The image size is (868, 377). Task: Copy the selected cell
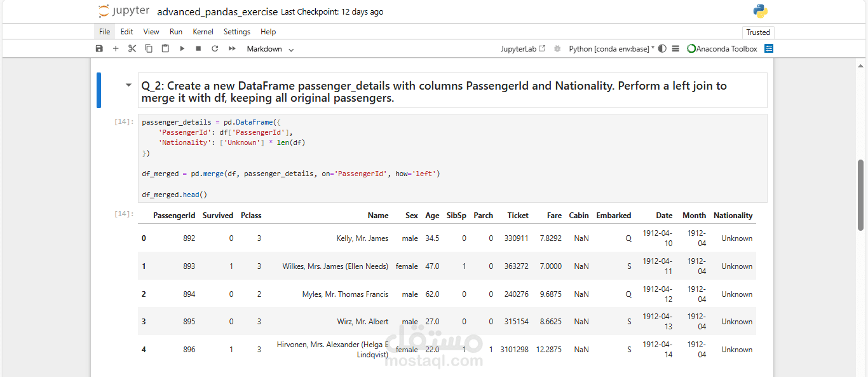[x=149, y=49]
